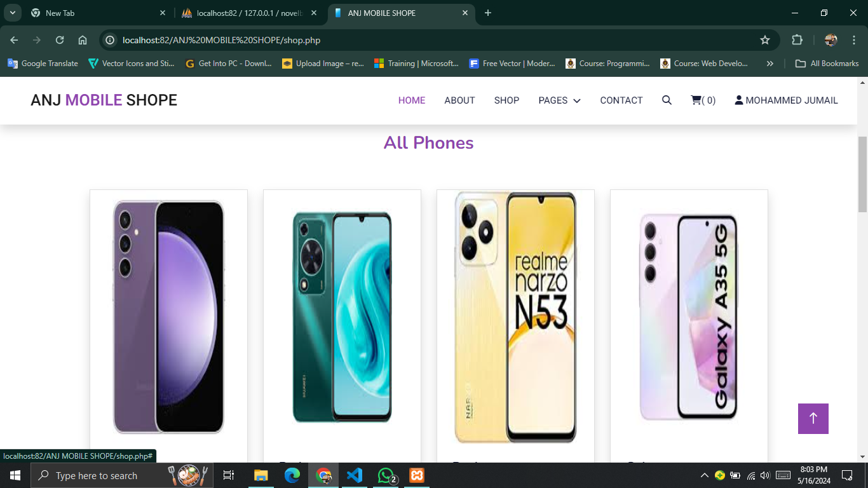Viewport: 868px width, 488px height.
Task: Bookmark this page with star icon
Action: (x=765, y=40)
